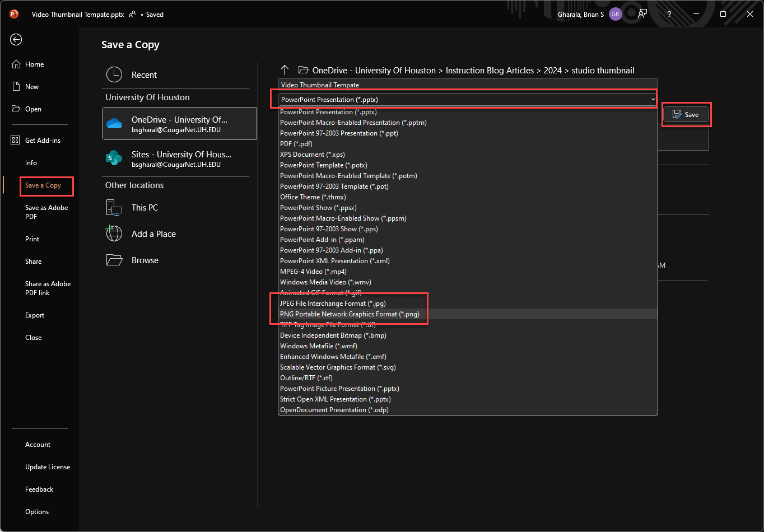Click the SharePoint Sites icon

114,158
